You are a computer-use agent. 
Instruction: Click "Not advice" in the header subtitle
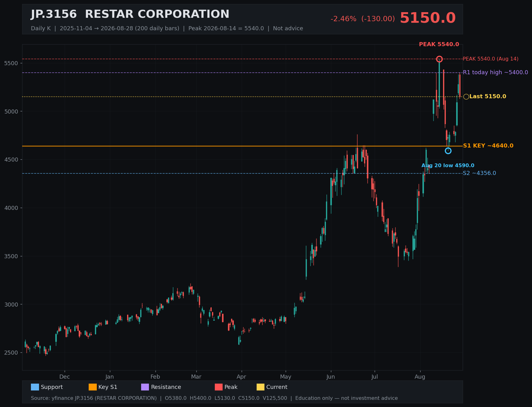click(x=288, y=28)
